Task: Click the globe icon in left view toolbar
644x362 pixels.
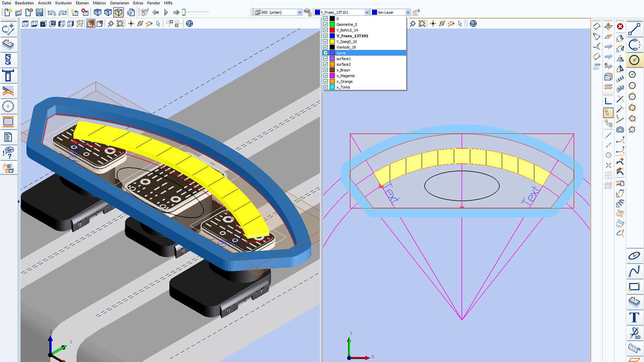Action: [190, 24]
